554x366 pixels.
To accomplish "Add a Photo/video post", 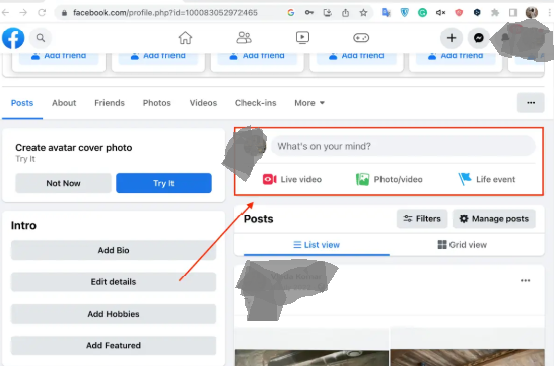I will coord(389,179).
